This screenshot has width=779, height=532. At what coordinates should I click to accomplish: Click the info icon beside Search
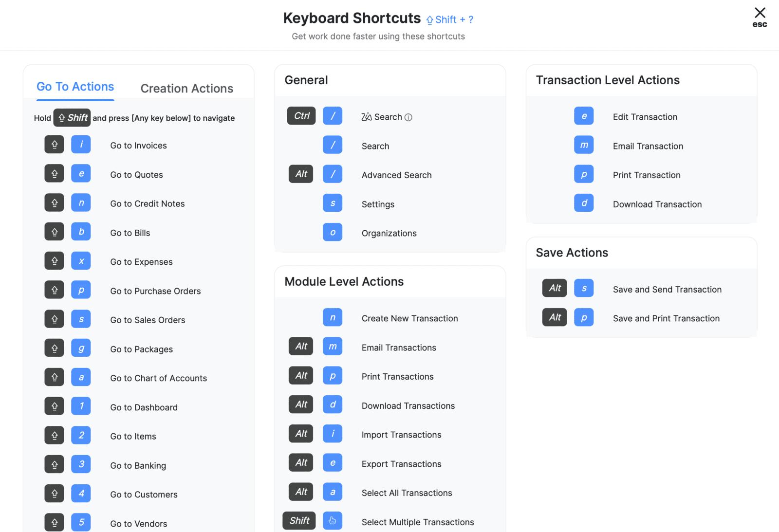tap(408, 117)
